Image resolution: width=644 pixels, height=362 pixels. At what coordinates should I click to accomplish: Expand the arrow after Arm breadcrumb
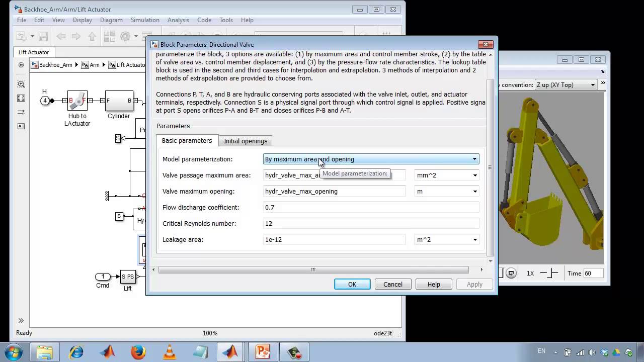tap(104, 65)
